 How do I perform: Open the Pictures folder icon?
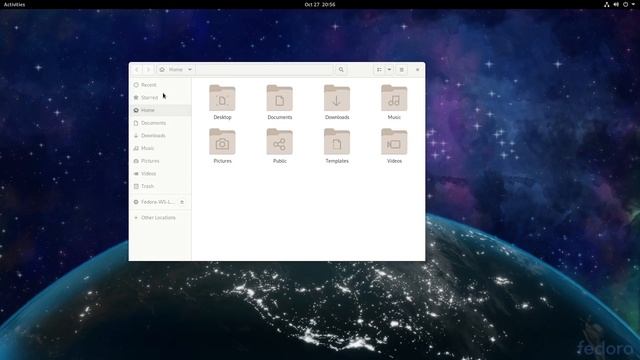click(222, 142)
